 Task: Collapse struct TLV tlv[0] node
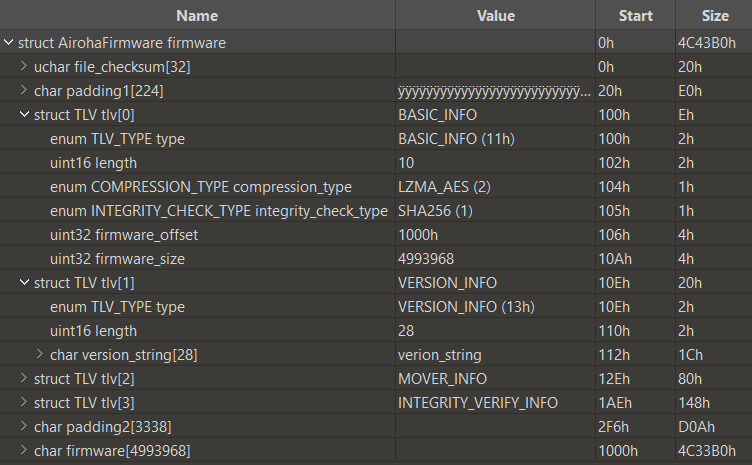pyautogui.click(x=24, y=115)
